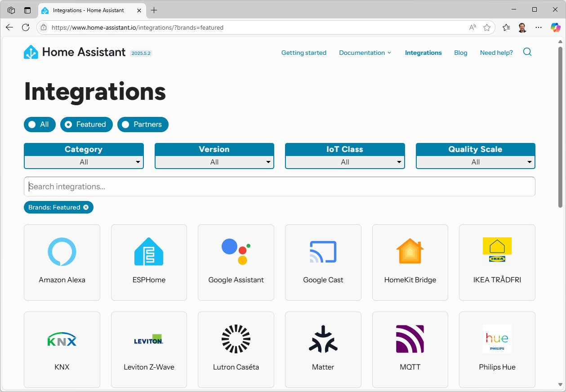Image resolution: width=566 pixels, height=392 pixels.
Task: Open the ESPHome text link
Action: click(149, 280)
